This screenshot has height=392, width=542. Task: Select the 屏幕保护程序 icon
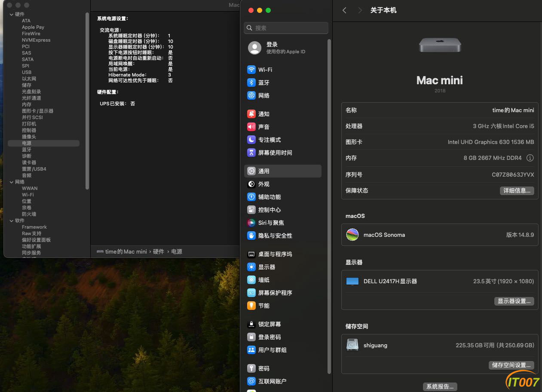click(x=251, y=293)
